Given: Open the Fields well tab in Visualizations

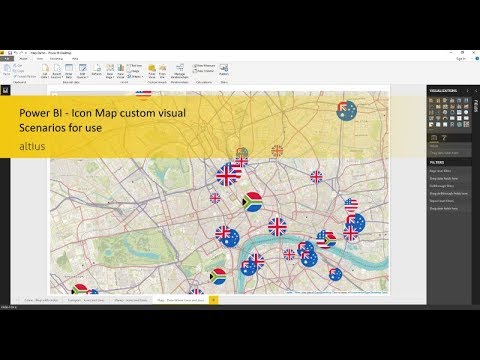Looking at the screenshot, I should pos(434,137).
